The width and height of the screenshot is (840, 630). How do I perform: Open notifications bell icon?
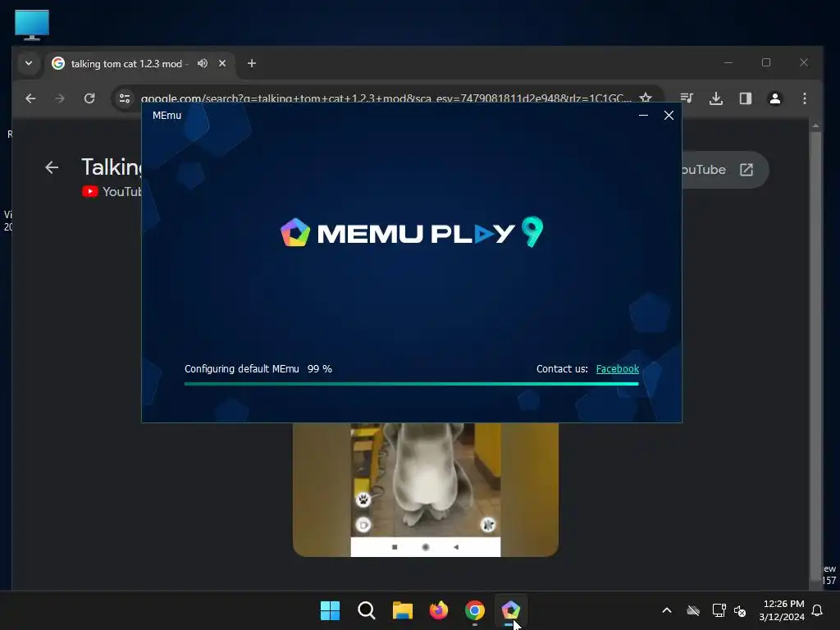pos(818,610)
